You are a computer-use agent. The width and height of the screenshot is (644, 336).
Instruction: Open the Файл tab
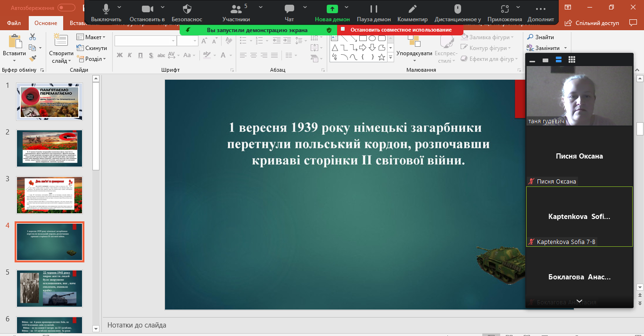tap(14, 23)
